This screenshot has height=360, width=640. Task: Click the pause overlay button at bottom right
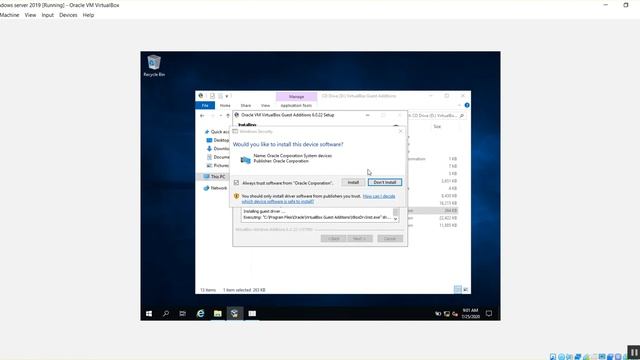click(x=633, y=352)
